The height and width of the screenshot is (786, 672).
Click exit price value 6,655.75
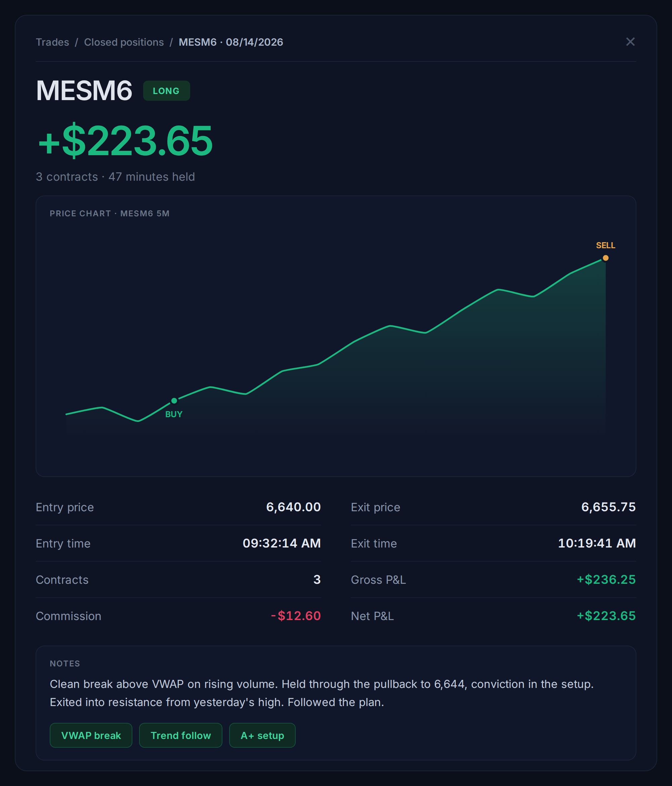pyautogui.click(x=608, y=507)
